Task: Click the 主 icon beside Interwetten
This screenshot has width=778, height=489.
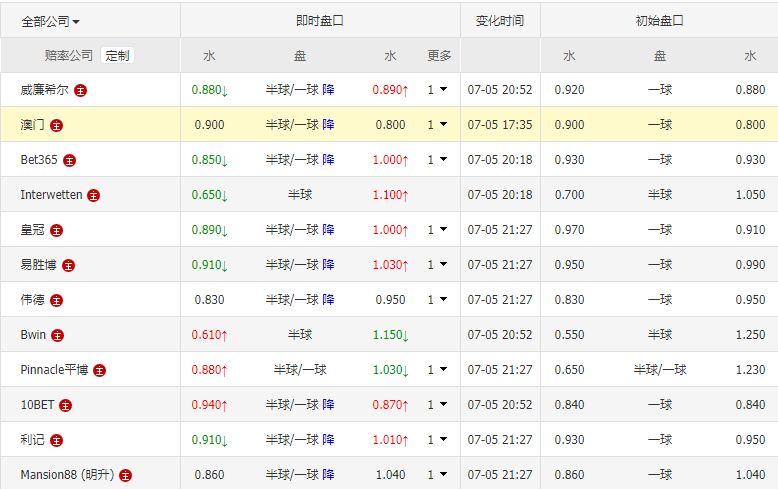Action: (x=93, y=195)
